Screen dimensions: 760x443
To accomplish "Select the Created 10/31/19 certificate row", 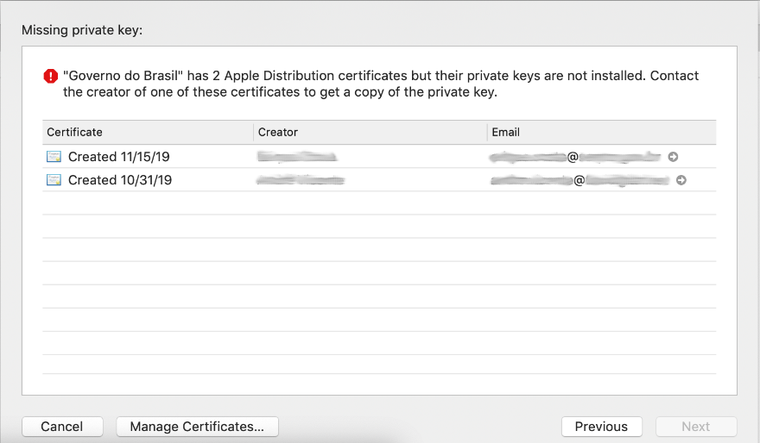I will click(119, 180).
